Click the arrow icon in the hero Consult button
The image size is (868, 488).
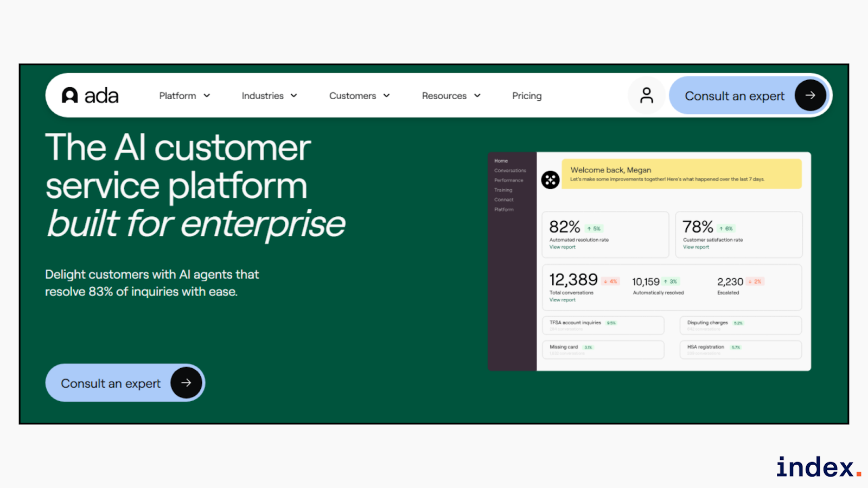point(186,383)
